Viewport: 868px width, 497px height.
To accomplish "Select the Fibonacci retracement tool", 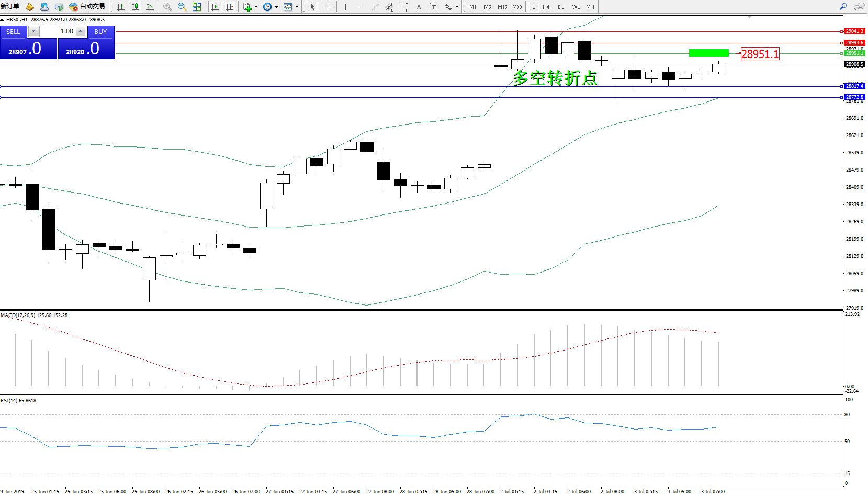I will point(404,7).
